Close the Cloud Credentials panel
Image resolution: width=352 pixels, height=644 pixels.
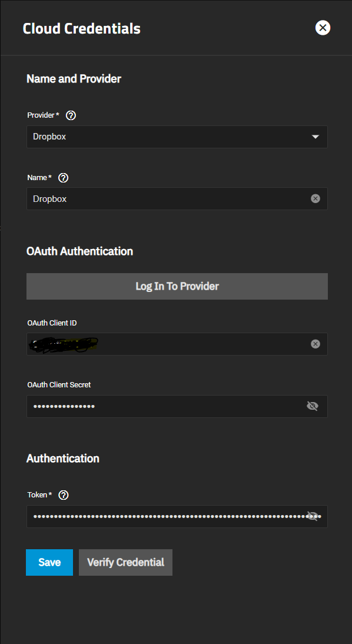point(323,28)
